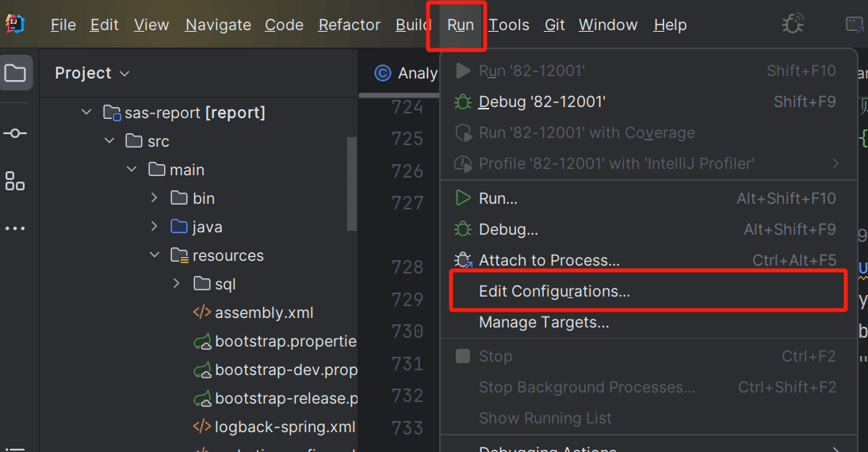This screenshot has width=868, height=452.
Task: Open the Project view dropdown
Action: coord(92,73)
